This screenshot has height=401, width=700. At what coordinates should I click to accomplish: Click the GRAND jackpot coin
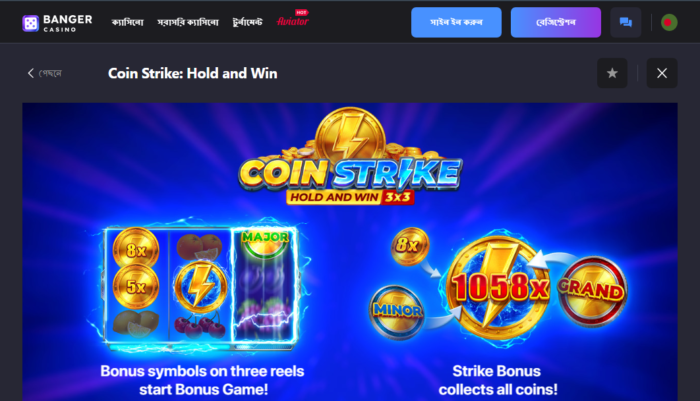592,290
